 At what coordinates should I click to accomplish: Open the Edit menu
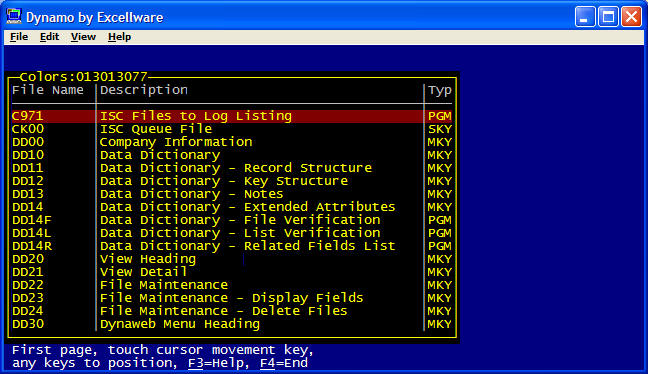click(49, 37)
